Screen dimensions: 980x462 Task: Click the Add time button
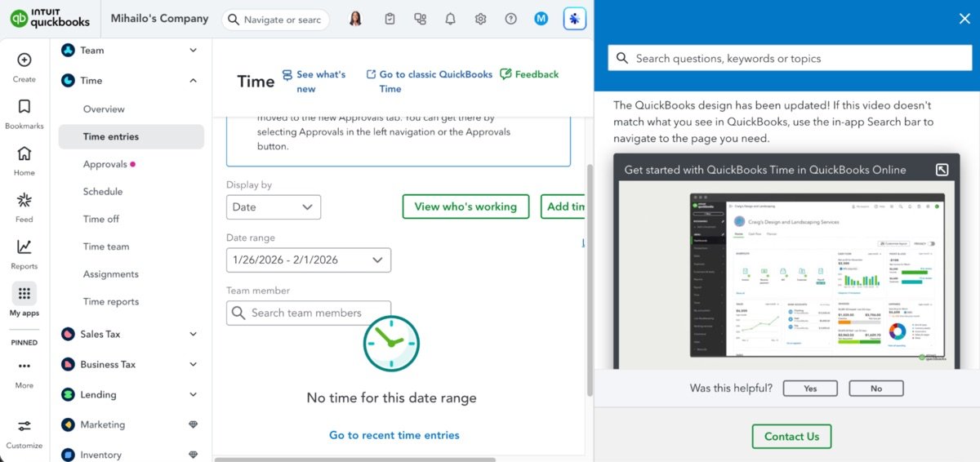pyautogui.click(x=563, y=207)
